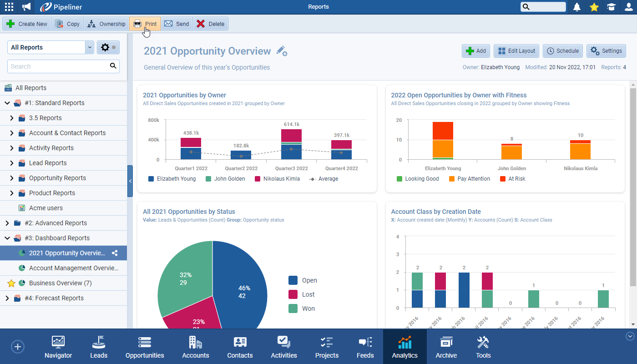Toggle the 'At Risk' legend entry
The height and width of the screenshot is (364, 637).
[x=512, y=178]
